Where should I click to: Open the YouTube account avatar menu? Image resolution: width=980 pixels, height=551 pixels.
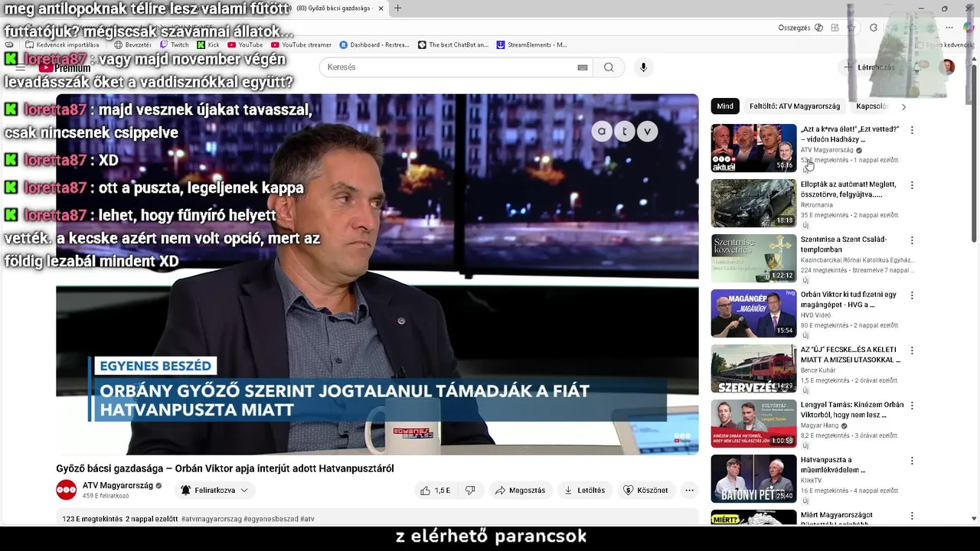point(947,67)
